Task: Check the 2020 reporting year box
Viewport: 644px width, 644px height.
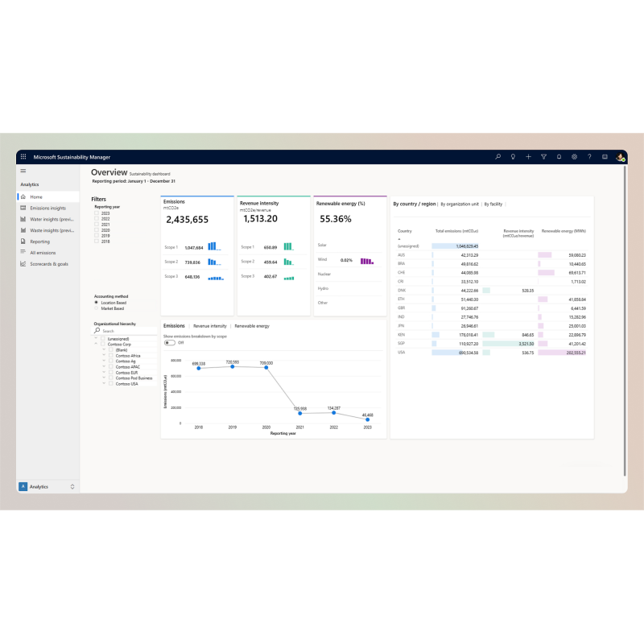Action: [97, 230]
